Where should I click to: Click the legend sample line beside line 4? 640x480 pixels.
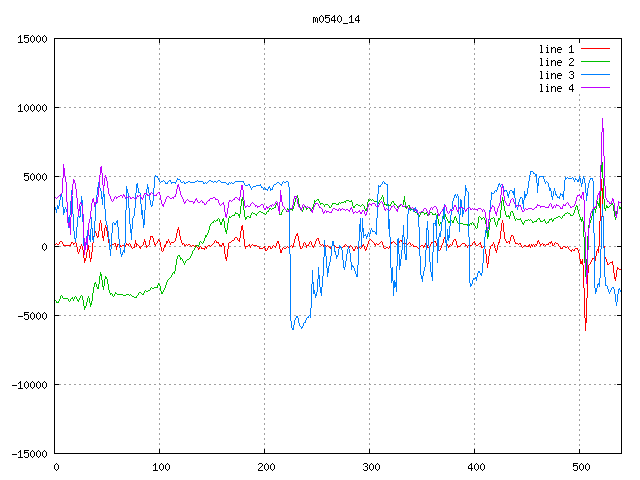coord(596,88)
